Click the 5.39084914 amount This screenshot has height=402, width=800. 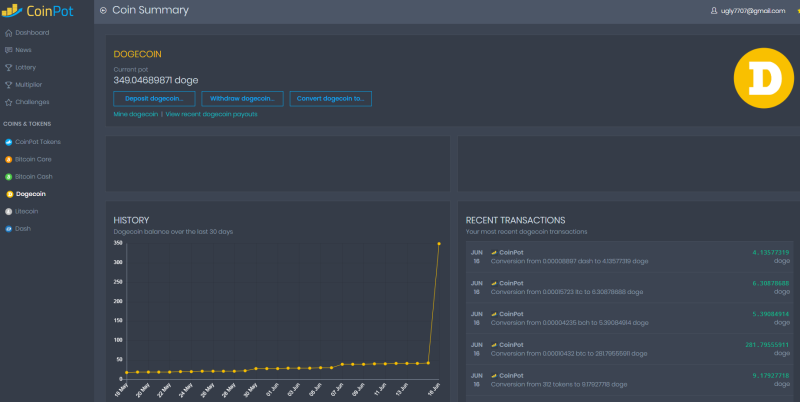(770, 314)
